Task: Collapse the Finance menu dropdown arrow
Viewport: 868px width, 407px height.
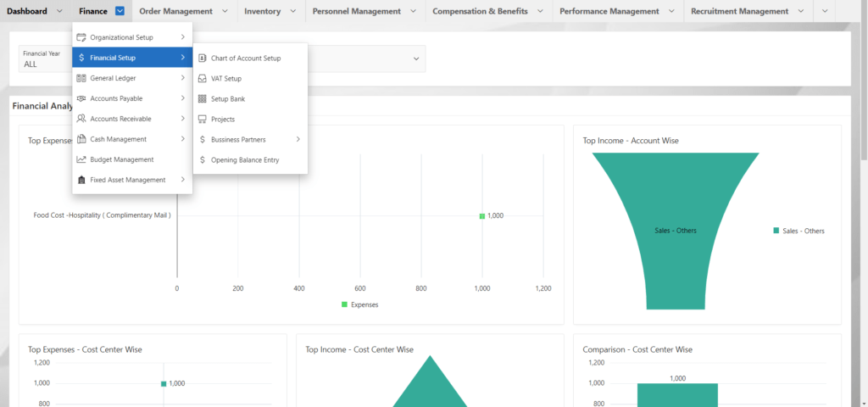Action: pyautogui.click(x=120, y=11)
